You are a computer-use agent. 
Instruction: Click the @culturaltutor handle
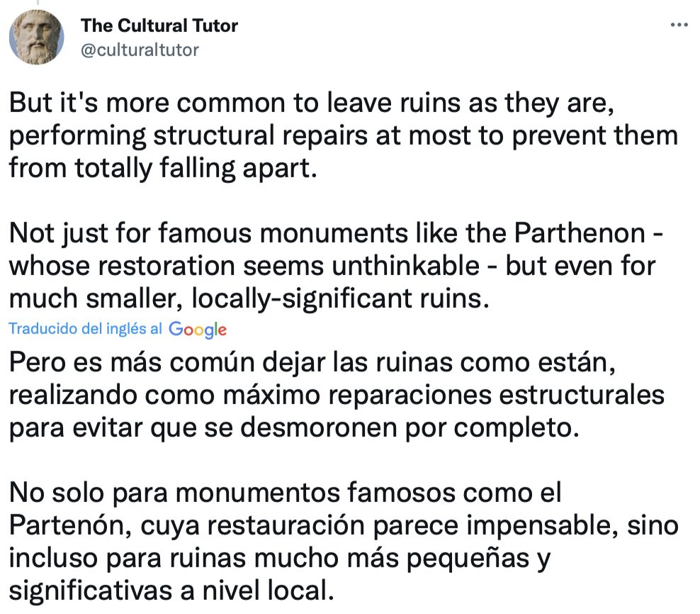pos(140,49)
